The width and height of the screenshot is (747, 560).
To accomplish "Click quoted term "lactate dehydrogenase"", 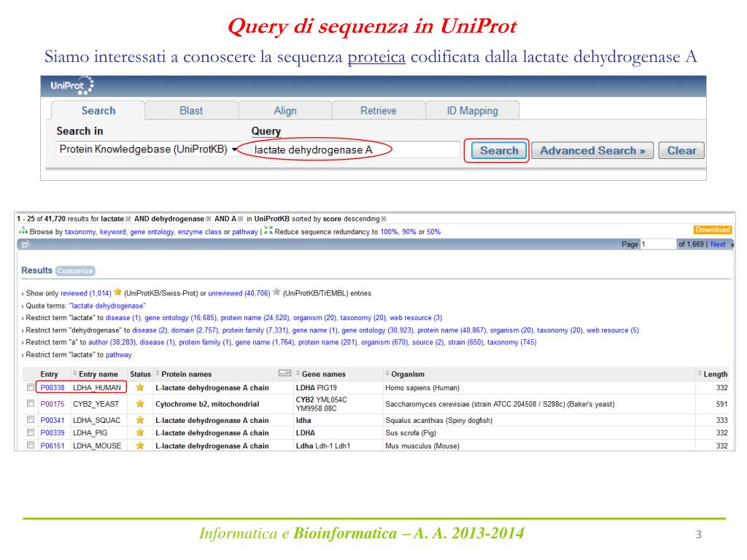I will [x=108, y=306].
